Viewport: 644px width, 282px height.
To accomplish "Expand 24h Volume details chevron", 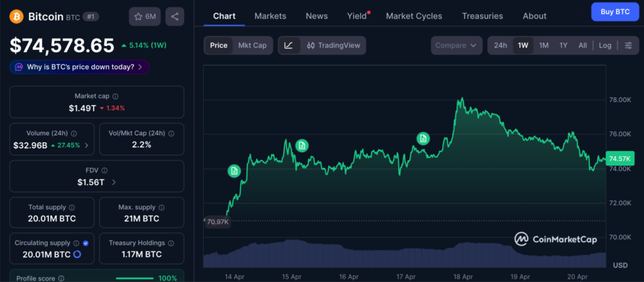I will tap(86, 145).
